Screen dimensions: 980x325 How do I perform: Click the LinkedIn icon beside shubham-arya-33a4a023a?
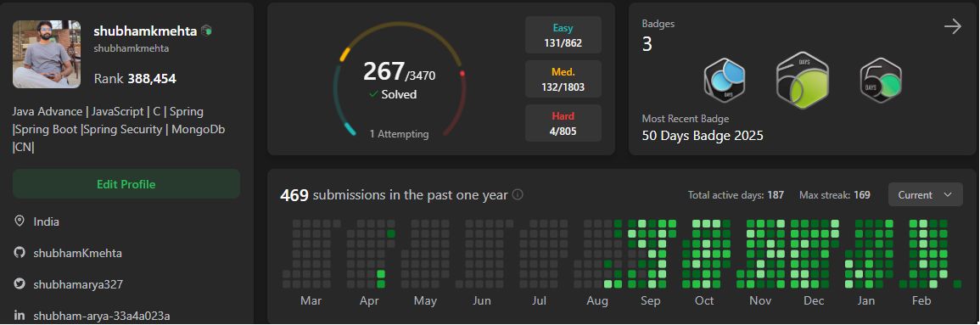click(x=20, y=315)
